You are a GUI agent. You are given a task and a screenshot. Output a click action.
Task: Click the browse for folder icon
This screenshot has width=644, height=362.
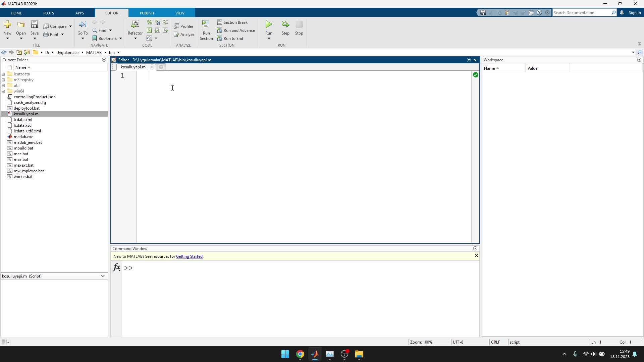coord(27,53)
